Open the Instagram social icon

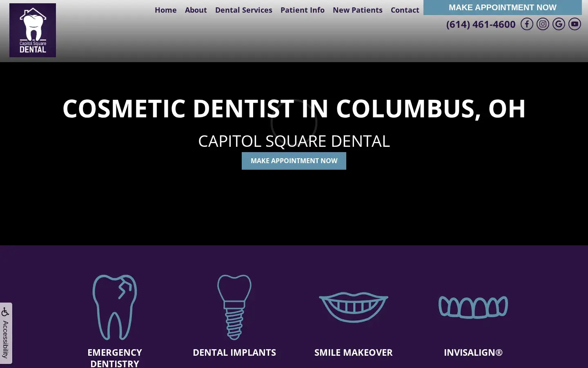[x=543, y=24]
